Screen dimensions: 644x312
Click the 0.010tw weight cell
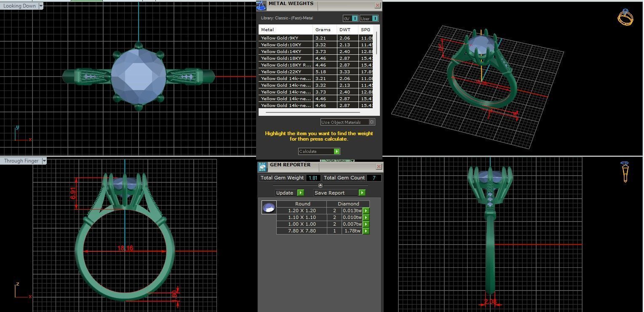coord(353,217)
